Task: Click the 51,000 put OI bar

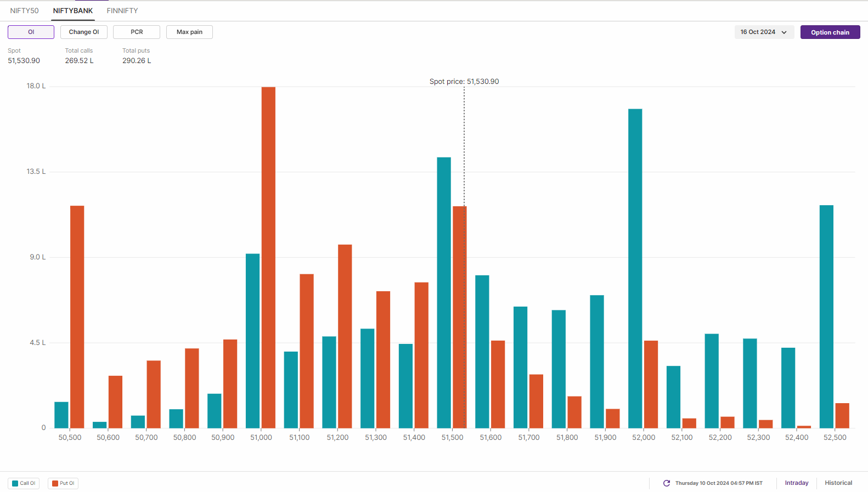Action: click(268, 258)
